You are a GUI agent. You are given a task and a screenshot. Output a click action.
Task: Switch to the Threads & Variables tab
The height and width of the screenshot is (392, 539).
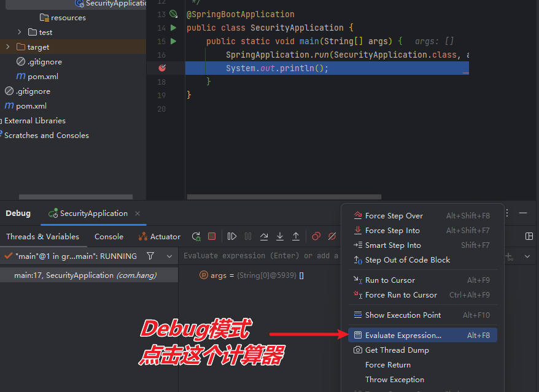pos(42,236)
